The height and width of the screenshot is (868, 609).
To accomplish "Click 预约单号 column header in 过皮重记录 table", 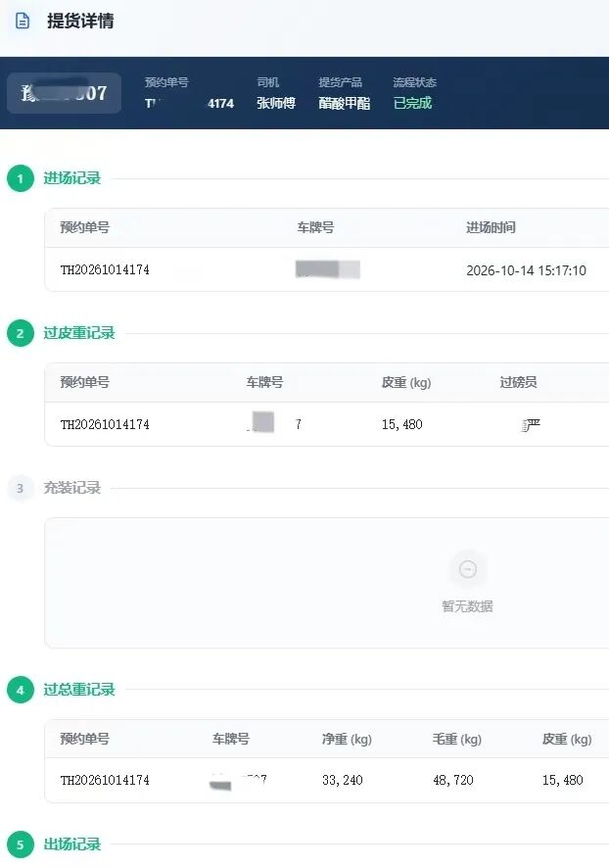I will 84,382.
